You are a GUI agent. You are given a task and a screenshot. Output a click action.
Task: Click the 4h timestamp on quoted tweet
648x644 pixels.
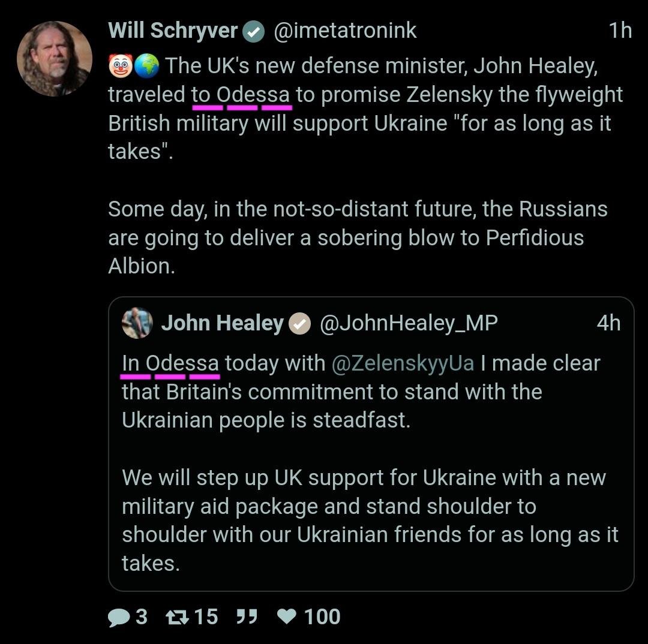tap(608, 324)
